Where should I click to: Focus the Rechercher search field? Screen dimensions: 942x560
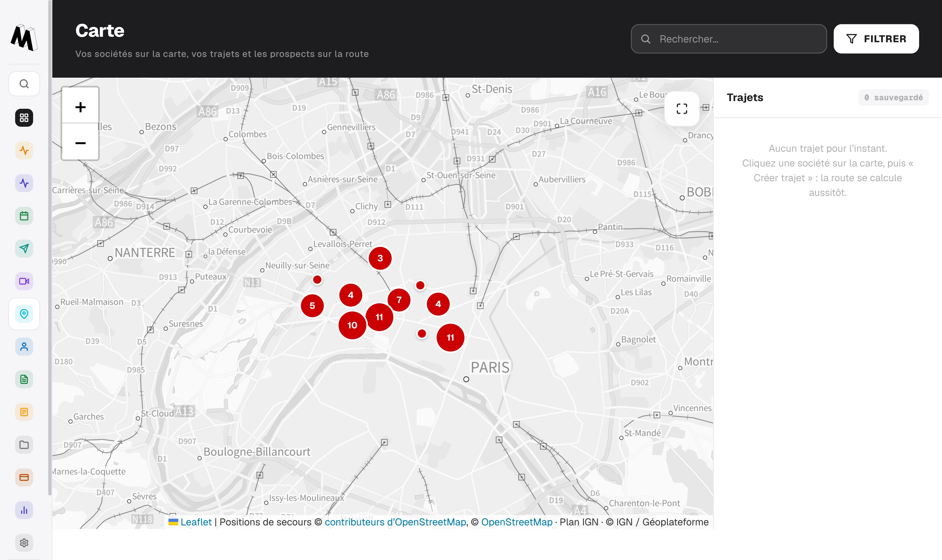coord(728,39)
